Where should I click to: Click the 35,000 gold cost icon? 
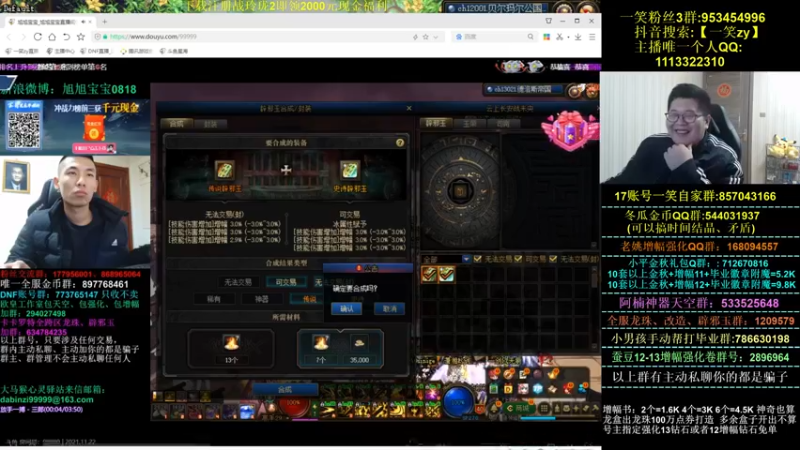[359, 342]
